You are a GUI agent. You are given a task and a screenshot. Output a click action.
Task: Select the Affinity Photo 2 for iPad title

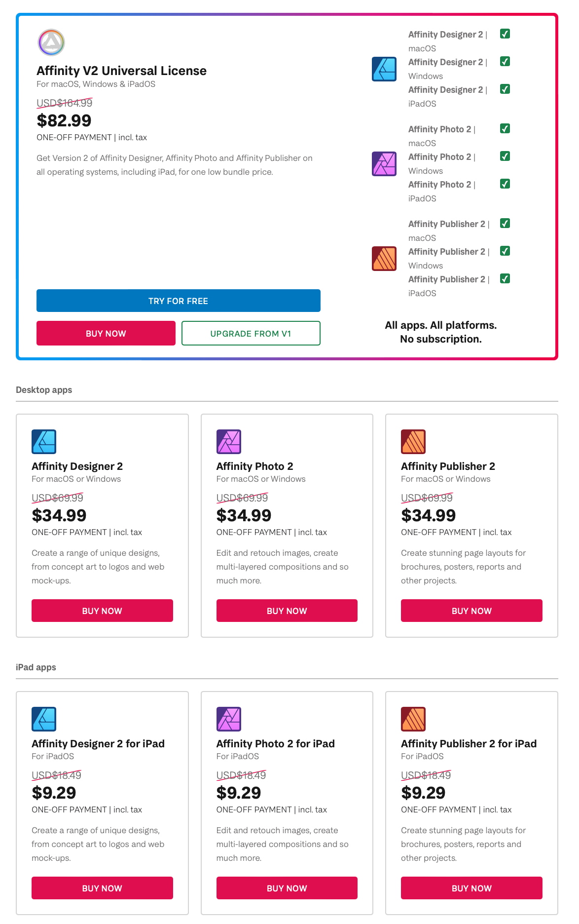tap(275, 743)
